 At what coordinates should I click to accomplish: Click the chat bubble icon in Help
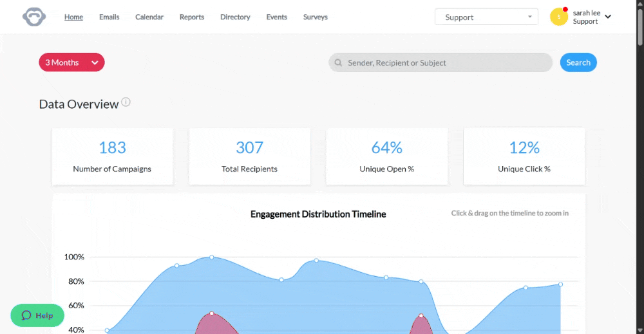26,315
